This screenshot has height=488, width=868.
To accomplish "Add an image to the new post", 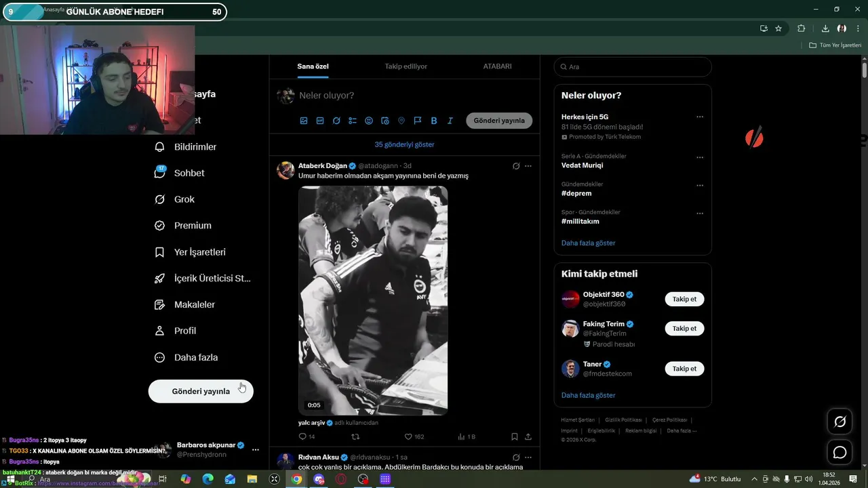I will coord(304,121).
